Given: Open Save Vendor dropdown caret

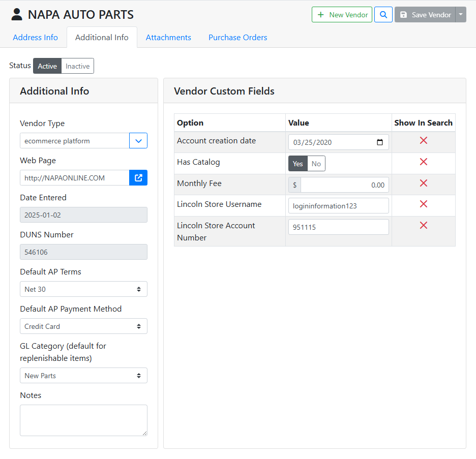Looking at the screenshot, I should (461, 15).
